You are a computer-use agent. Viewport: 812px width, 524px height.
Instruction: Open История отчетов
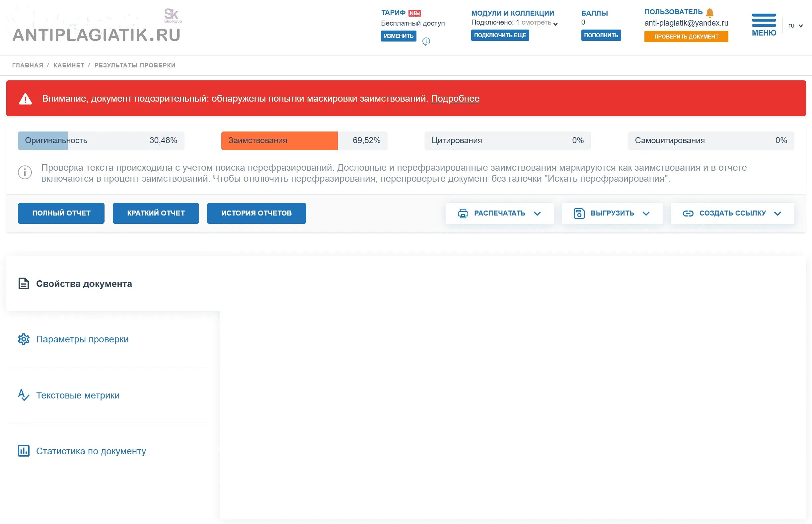tap(257, 213)
